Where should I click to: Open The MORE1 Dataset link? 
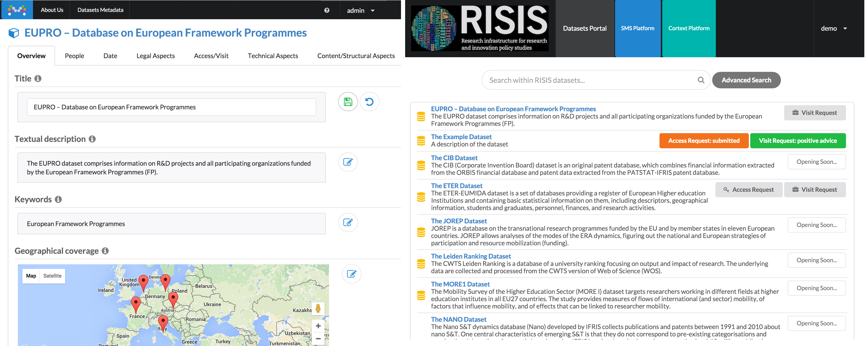coord(460,284)
